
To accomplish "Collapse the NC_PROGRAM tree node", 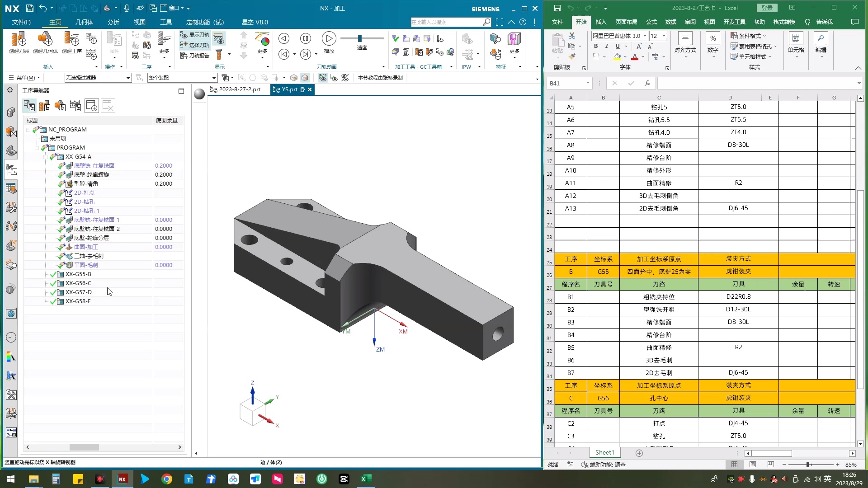I will point(28,130).
